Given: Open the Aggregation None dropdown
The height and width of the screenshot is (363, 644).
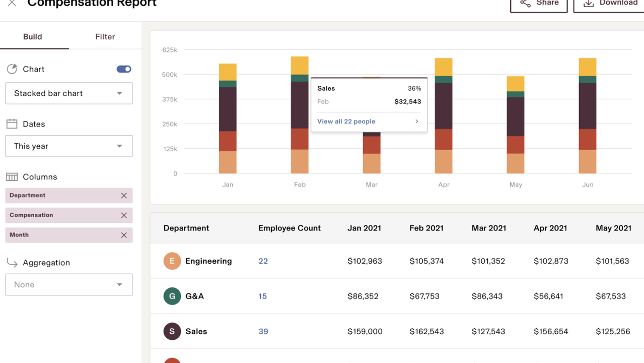Looking at the screenshot, I should (x=68, y=284).
